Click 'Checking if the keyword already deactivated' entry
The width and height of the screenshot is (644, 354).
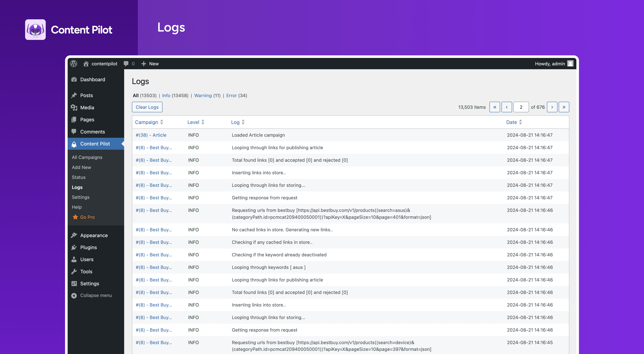click(x=279, y=255)
